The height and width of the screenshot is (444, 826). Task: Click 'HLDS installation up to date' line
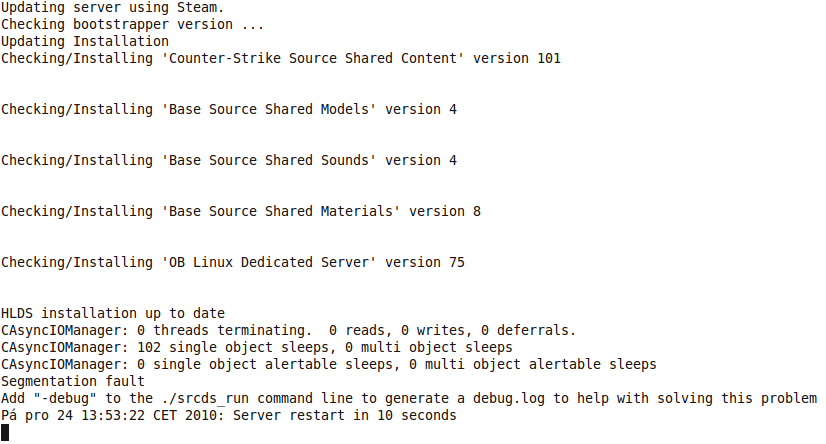(x=113, y=313)
